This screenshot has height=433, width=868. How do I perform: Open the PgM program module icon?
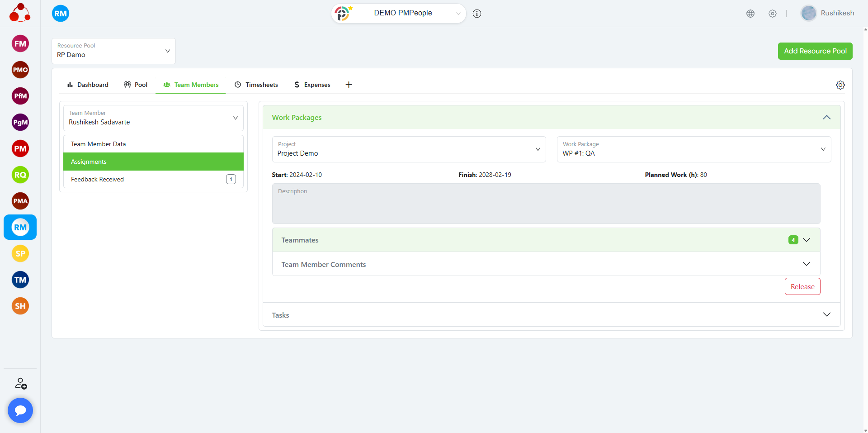pos(20,123)
